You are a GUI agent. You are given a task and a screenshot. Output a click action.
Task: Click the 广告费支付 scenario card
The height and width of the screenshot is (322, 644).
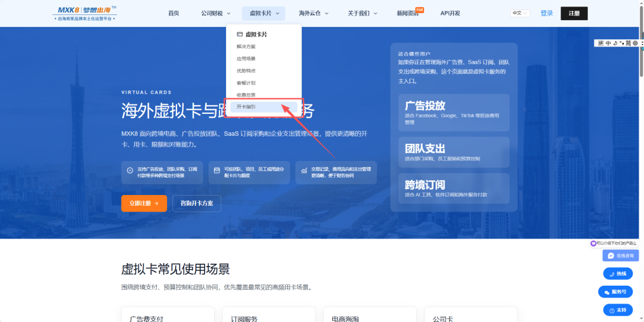point(168,315)
